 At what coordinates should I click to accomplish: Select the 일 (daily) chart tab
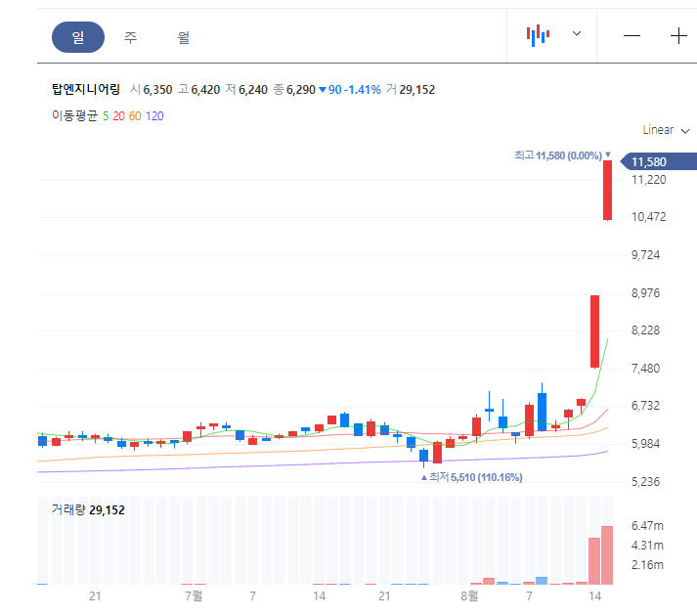pos(78,37)
